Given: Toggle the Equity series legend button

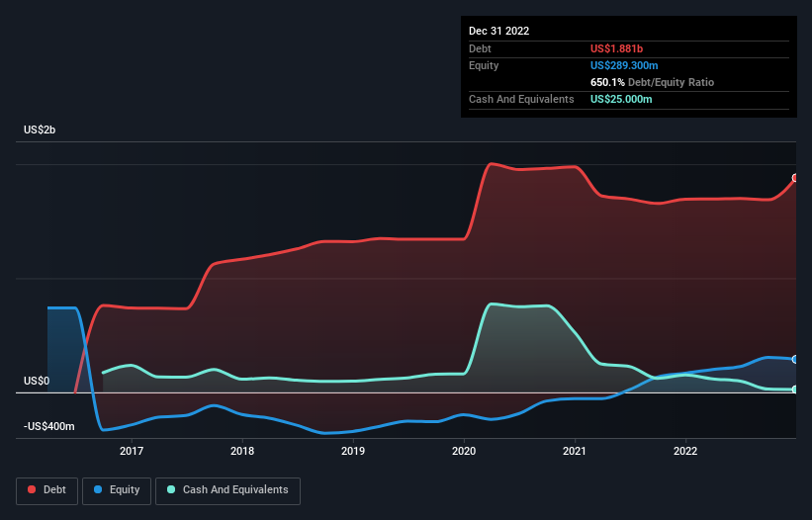Looking at the screenshot, I should (x=117, y=490).
